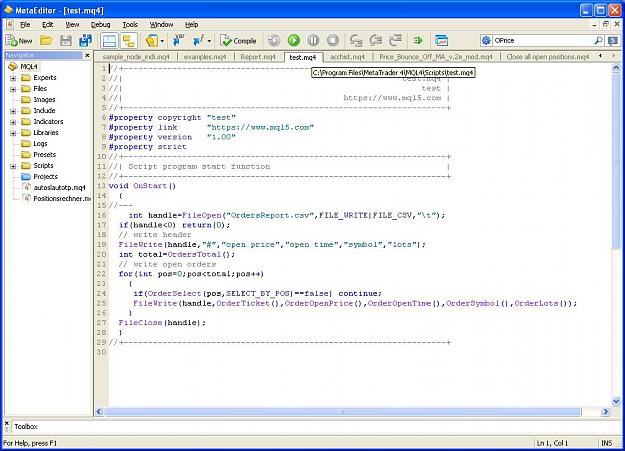The image size is (625, 451).
Task: Save all open files
Action: 85,41
